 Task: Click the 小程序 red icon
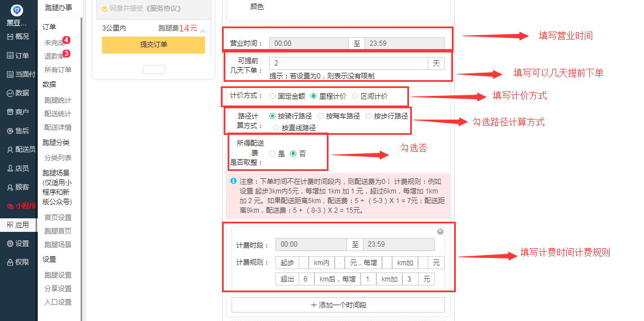(10, 206)
